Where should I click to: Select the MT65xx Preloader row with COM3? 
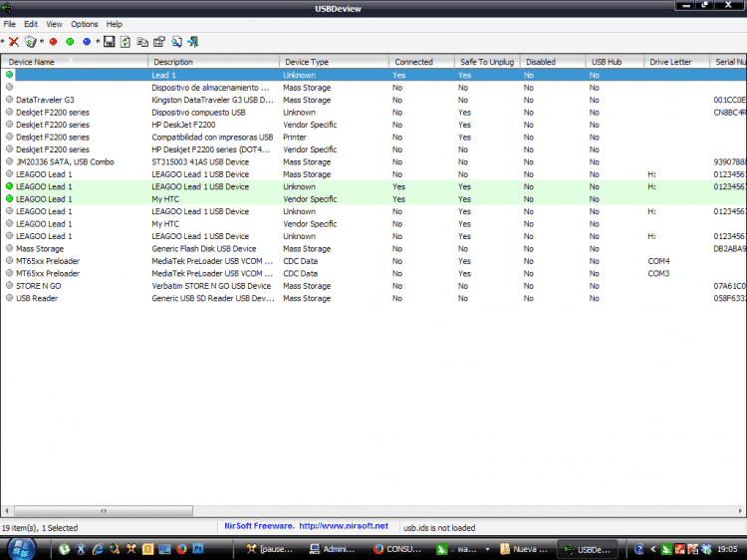point(373,273)
